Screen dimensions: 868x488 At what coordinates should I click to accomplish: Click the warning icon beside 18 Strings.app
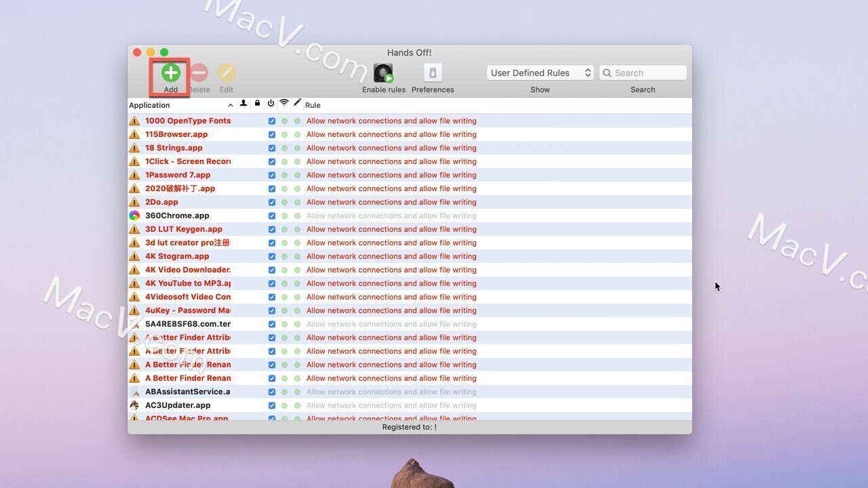tap(134, 148)
